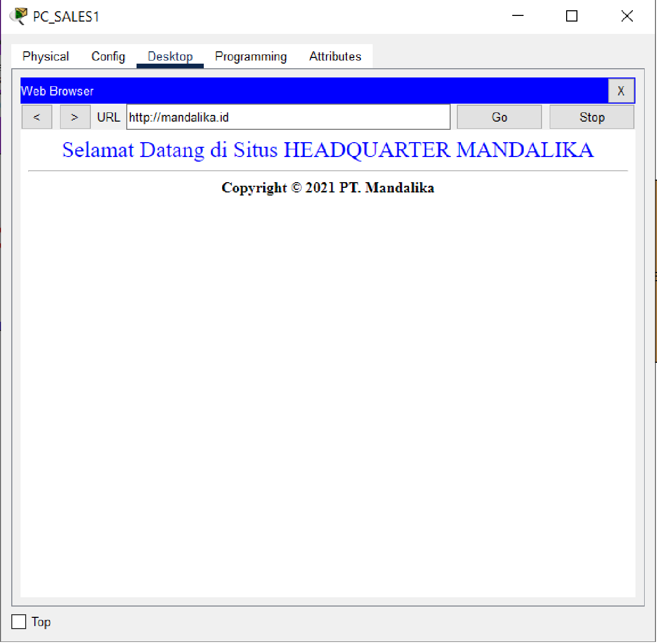Select the Desktop tab
This screenshot has height=644, width=657.
[170, 56]
